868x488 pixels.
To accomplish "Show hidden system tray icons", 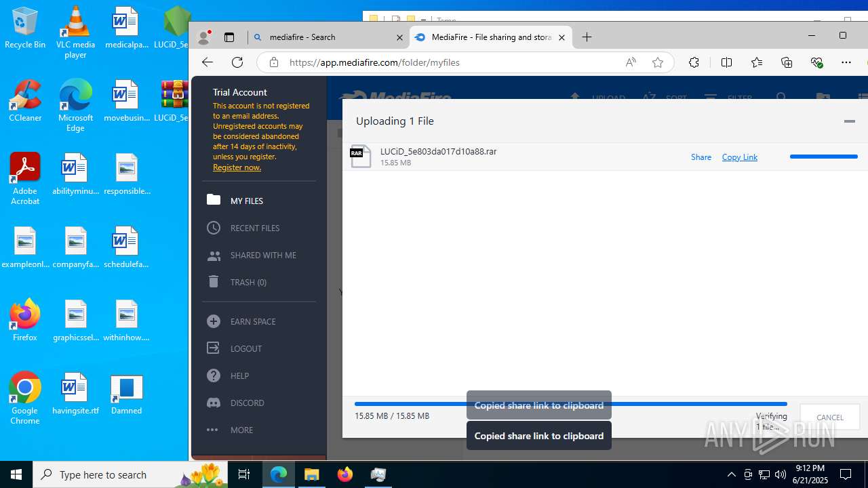I will point(731,474).
